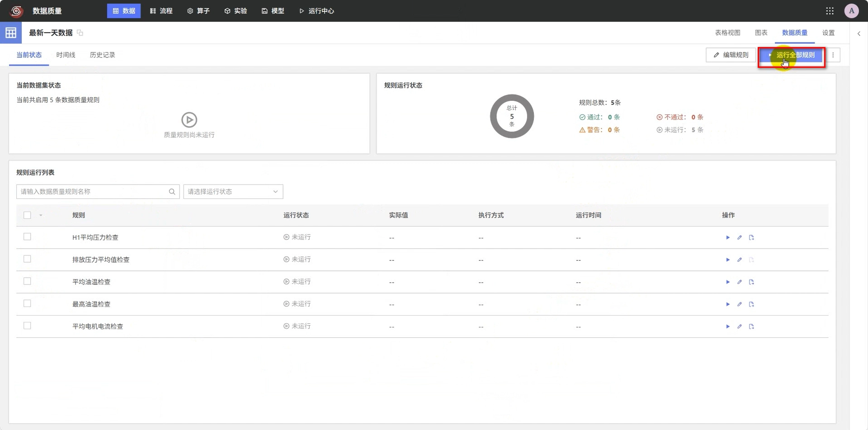The height and width of the screenshot is (430, 868).
Task: Edit the 最高油温检查 rule
Action: point(740,304)
